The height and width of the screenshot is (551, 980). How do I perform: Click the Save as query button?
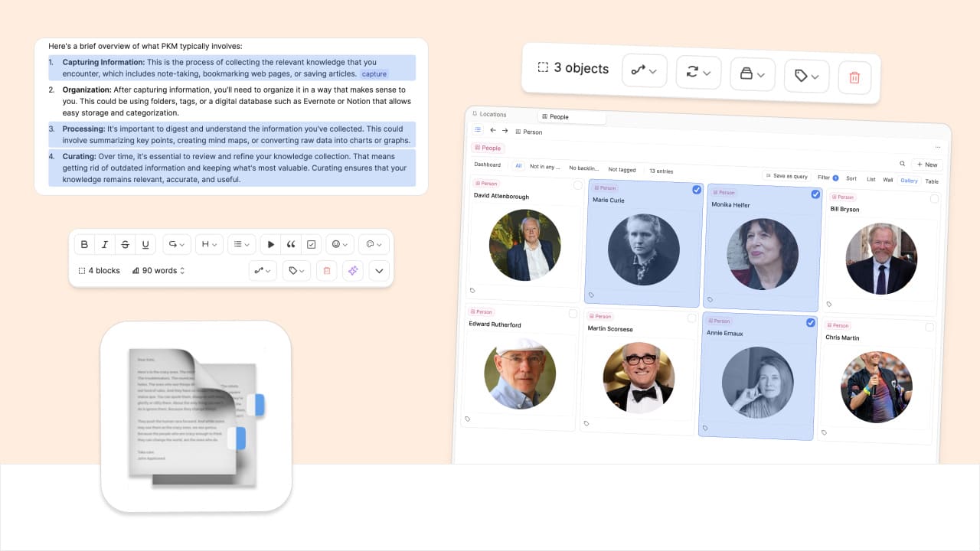pos(787,177)
